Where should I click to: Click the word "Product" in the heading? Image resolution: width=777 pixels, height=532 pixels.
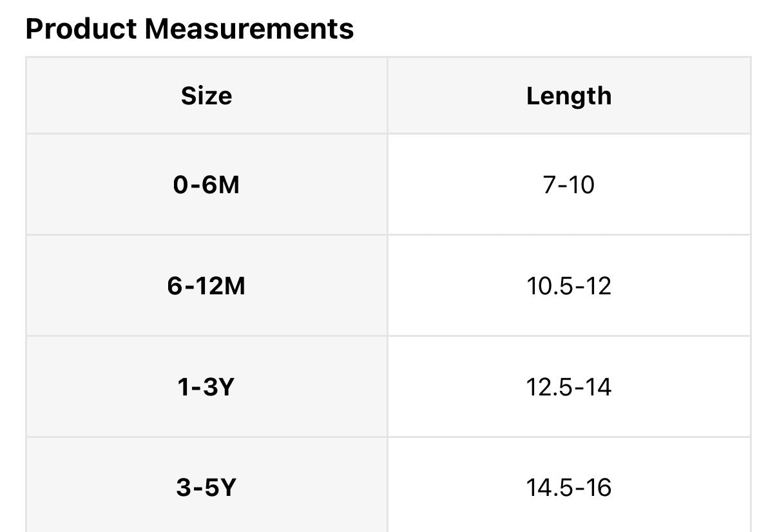coord(81,29)
